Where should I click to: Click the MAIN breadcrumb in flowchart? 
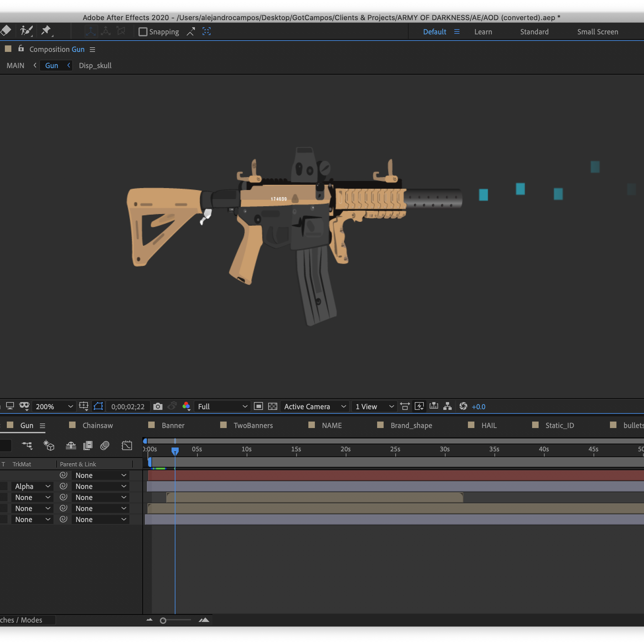(x=15, y=65)
